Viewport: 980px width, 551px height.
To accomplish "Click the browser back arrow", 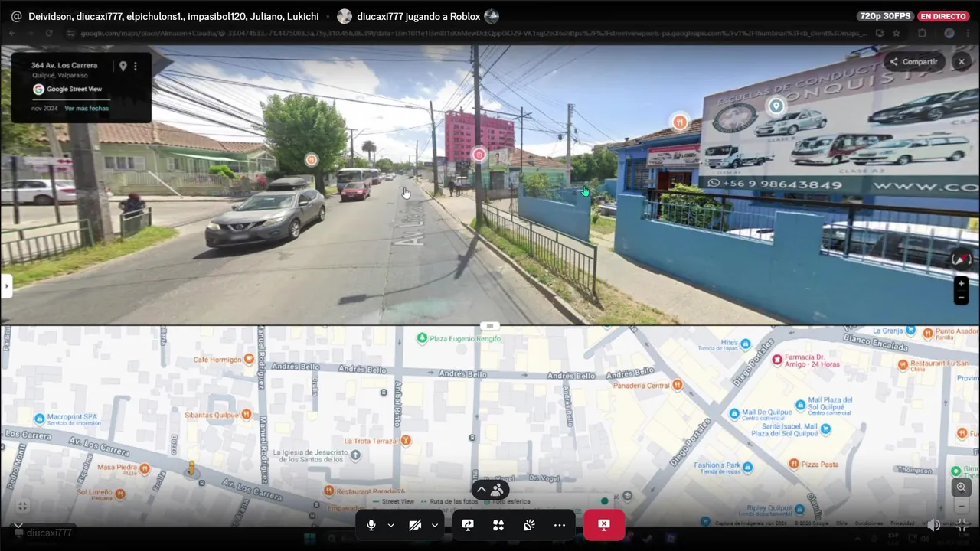I will [13, 34].
